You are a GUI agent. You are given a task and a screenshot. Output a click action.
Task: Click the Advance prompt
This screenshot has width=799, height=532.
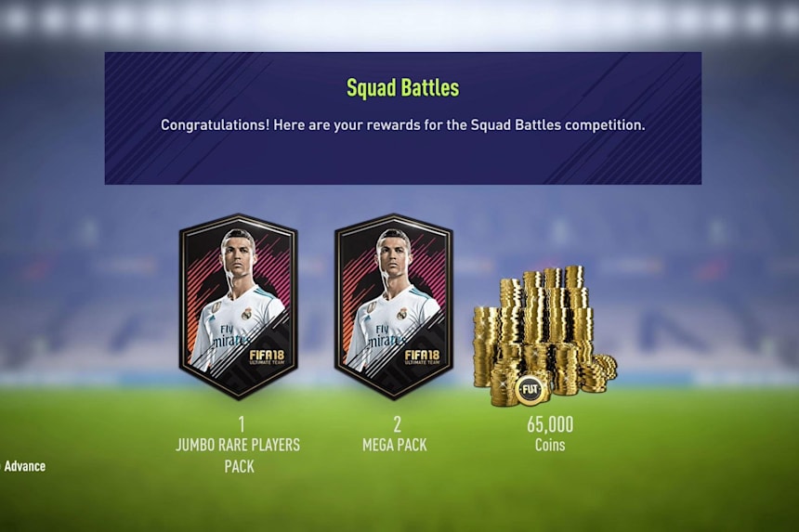coord(24,466)
